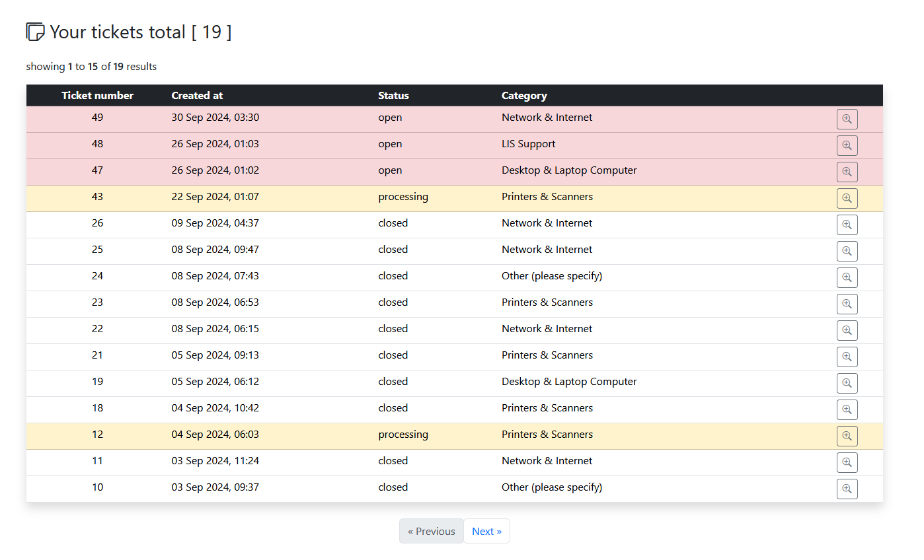Click the tickets sticky-note icon beside page title
The image size is (924, 560).
pyautogui.click(x=35, y=32)
